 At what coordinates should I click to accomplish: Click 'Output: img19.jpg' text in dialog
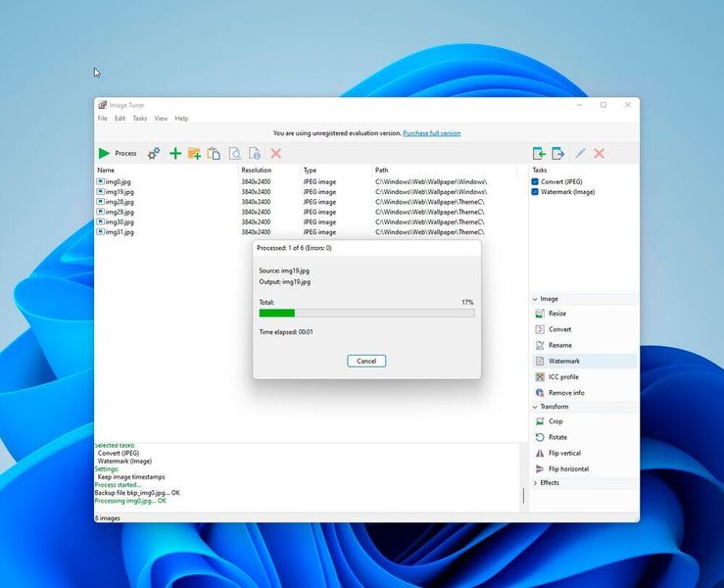coord(284,282)
